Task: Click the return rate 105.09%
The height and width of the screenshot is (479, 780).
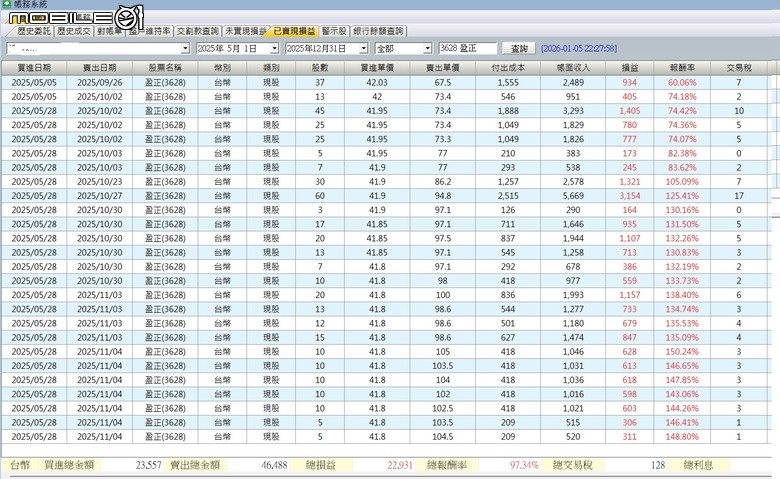Action: tap(682, 182)
